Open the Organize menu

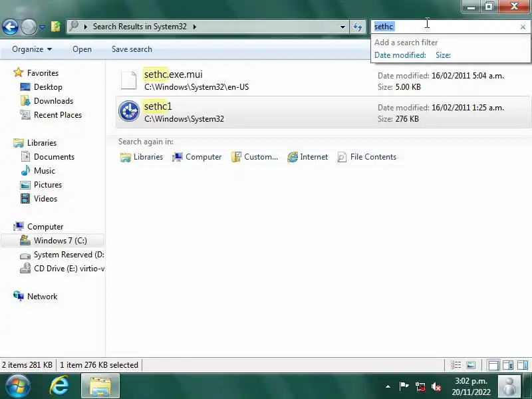(x=32, y=49)
